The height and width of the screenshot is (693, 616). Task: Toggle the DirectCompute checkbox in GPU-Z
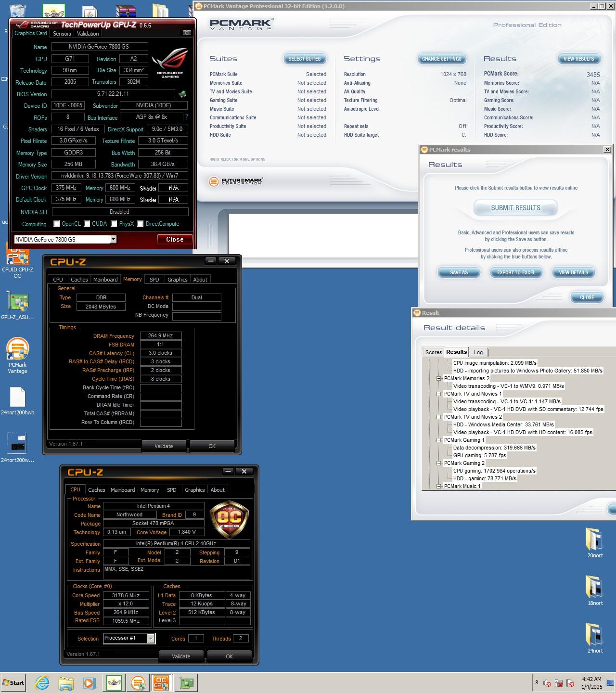(x=141, y=224)
